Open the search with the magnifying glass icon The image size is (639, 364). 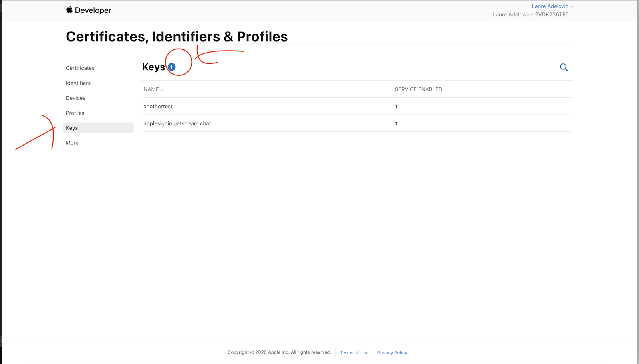click(564, 67)
